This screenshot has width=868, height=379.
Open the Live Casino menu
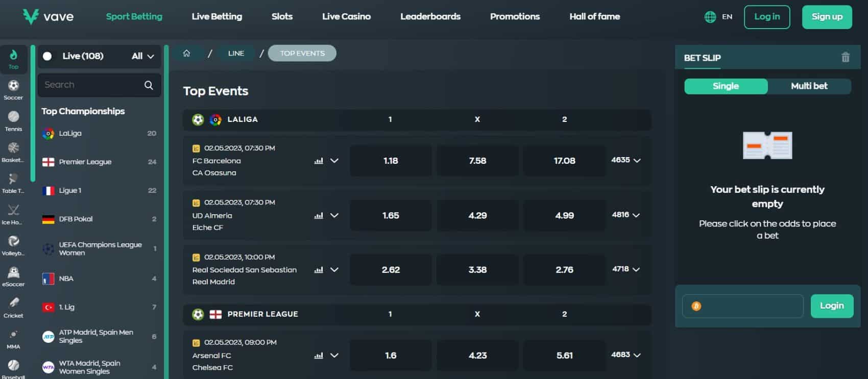pos(346,16)
